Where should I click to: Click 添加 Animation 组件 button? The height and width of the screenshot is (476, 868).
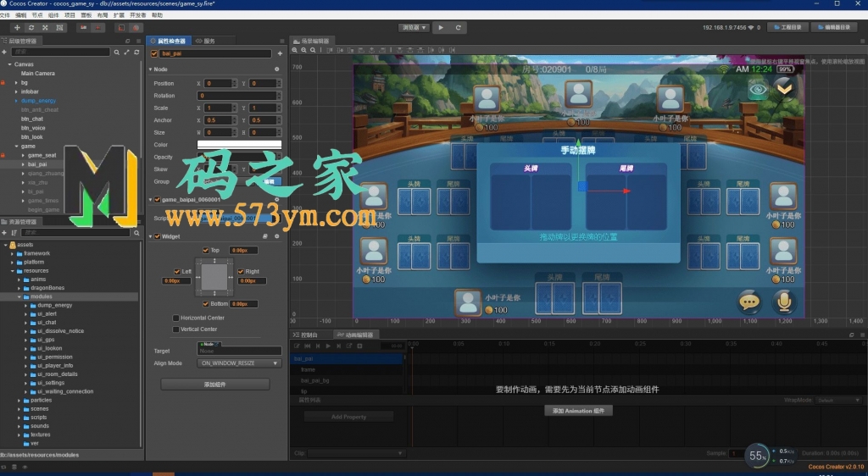578,411
